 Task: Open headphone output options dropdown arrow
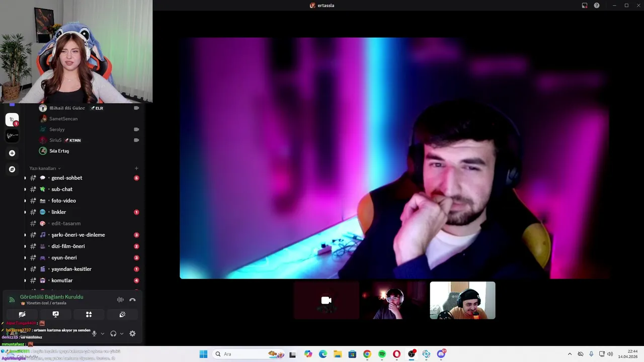(122, 333)
